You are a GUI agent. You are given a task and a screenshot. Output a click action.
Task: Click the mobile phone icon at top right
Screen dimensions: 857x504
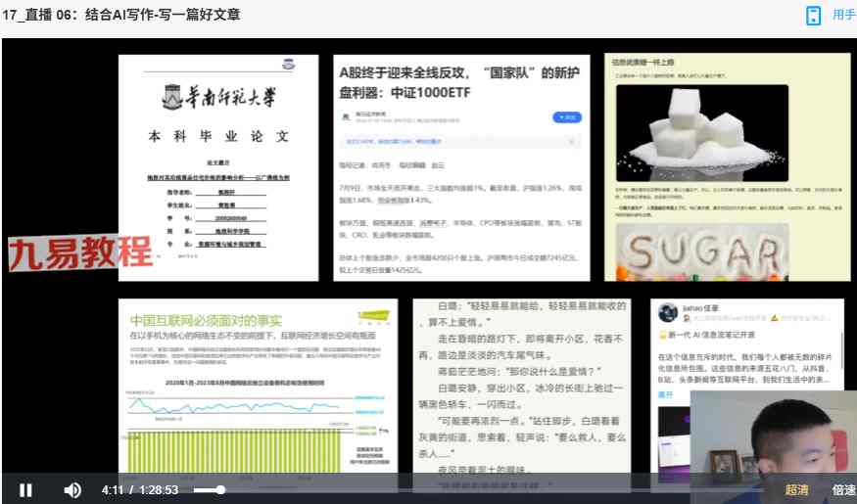tap(813, 16)
